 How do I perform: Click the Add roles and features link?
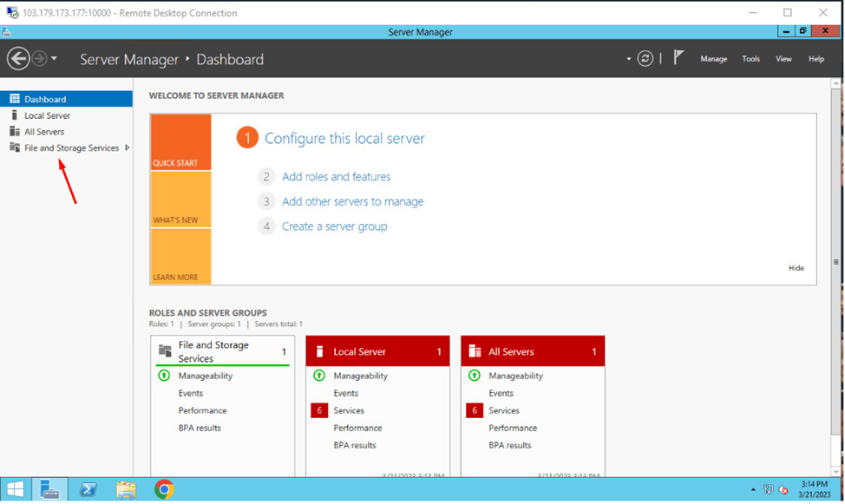pos(337,177)
